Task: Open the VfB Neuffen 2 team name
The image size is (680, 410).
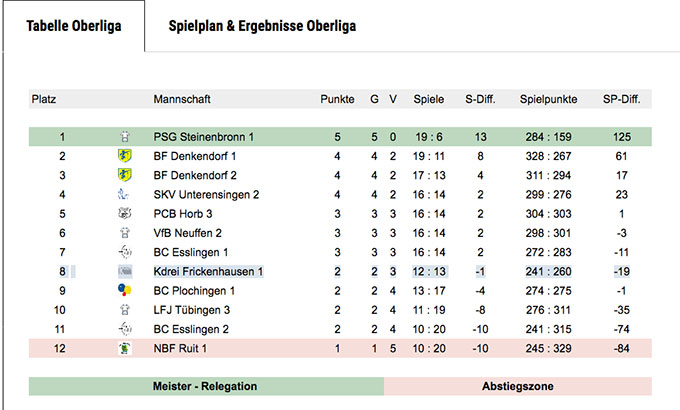Action: [187, 233]
